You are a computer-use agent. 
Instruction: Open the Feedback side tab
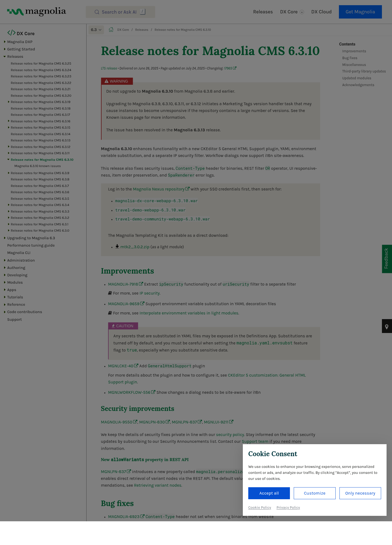pos(387,259)
